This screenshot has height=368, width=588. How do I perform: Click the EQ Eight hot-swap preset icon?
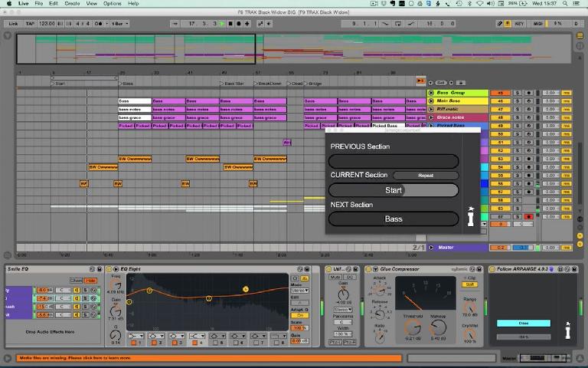299,269
